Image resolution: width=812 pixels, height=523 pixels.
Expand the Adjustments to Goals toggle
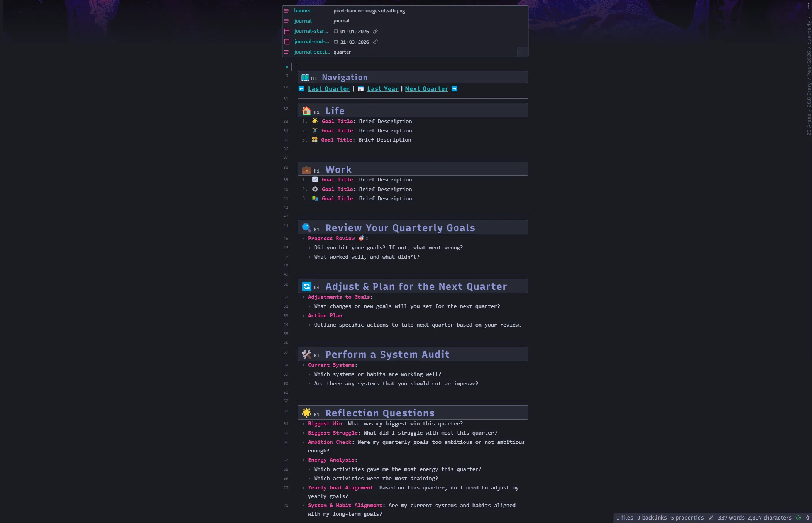[303, 297]
